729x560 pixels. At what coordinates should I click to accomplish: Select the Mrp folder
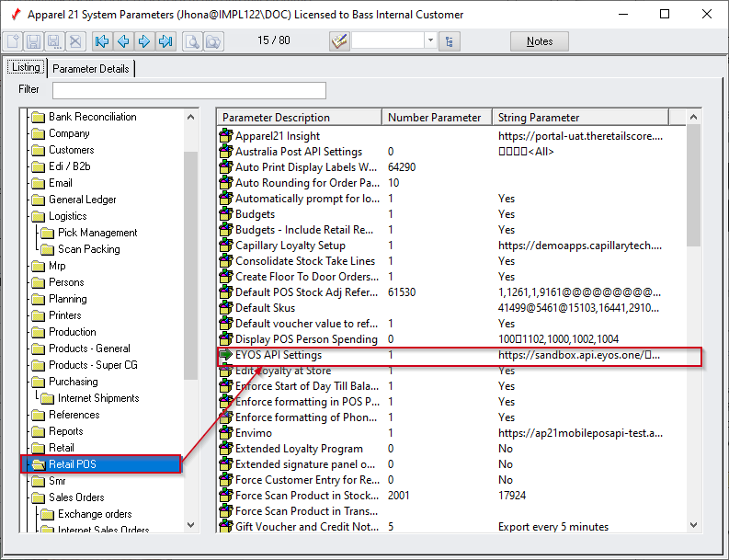click(x=49, y=266)
